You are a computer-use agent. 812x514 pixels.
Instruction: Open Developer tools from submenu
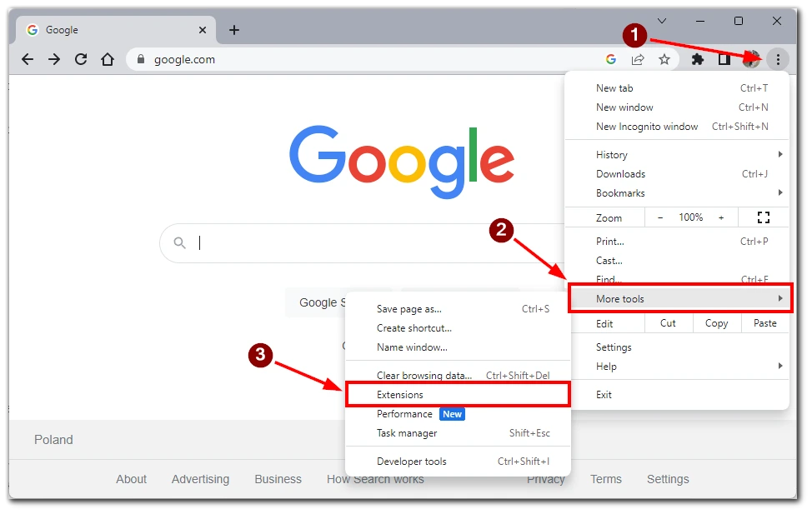(458, 462)
